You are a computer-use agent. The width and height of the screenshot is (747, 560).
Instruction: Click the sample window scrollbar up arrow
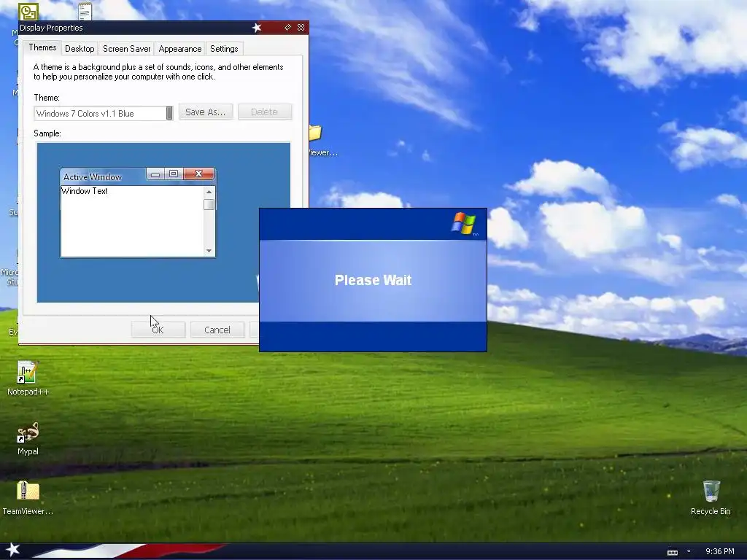pyautogui.click(x=209, y=192)
